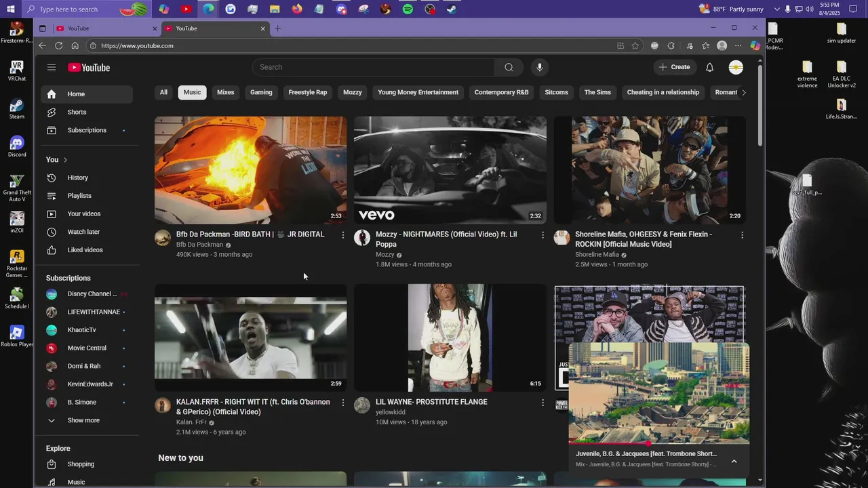Open the system volume control
Screen dimensions: 868x488
(809, 9)
